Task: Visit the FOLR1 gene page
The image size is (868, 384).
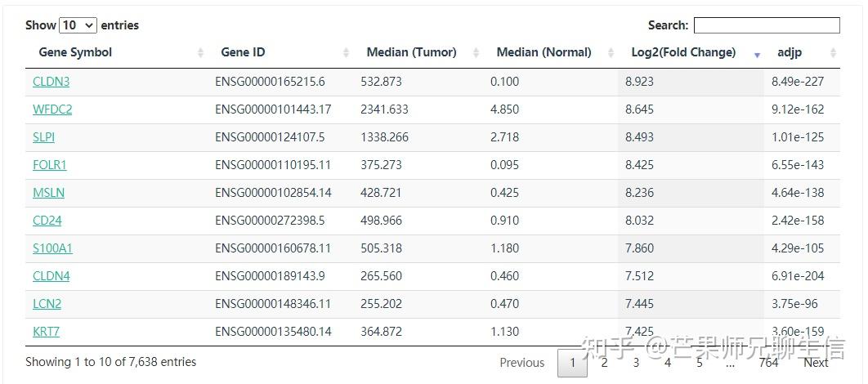Action: tap(50, 165)
